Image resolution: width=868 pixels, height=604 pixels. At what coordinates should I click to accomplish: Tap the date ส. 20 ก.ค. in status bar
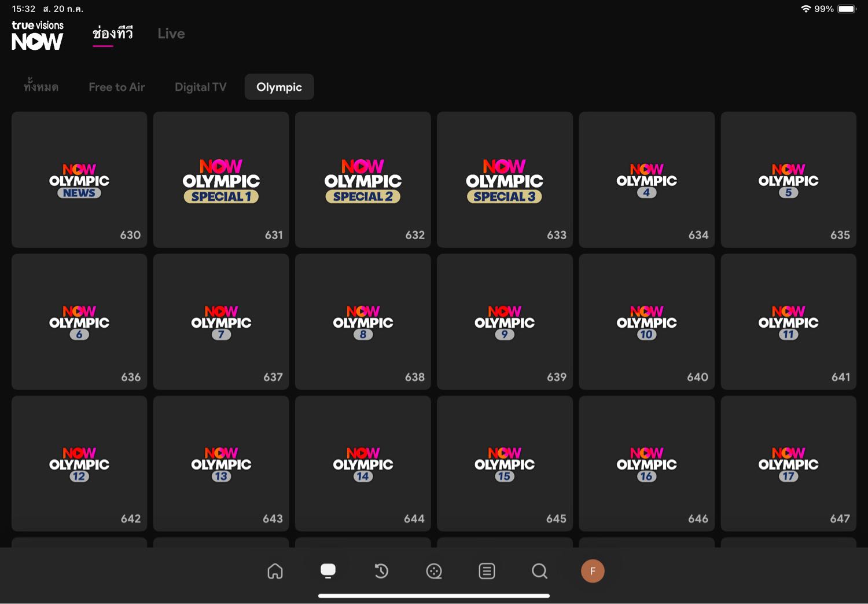(63, 9)
